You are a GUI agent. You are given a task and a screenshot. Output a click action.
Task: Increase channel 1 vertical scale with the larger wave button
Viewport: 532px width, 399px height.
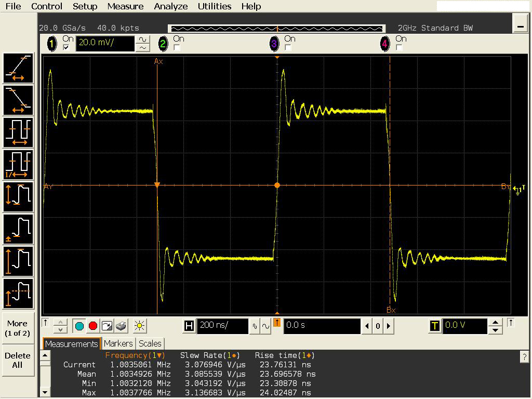coord(143,39)
